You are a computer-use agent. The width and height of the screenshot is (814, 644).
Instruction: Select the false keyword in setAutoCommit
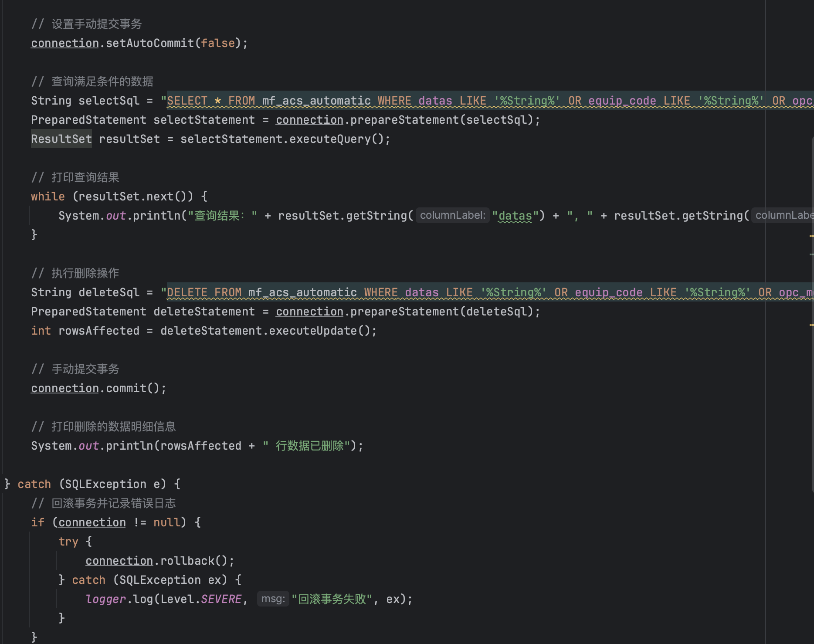tap(218, 43)
